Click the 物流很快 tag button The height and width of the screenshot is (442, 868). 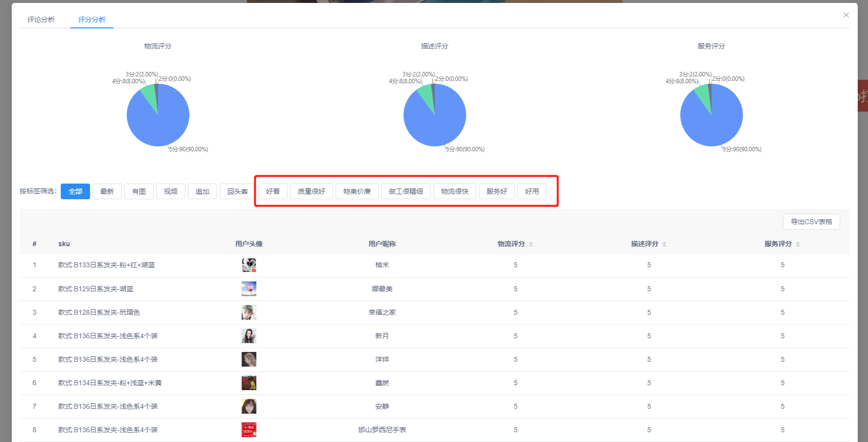click(455, 191)
